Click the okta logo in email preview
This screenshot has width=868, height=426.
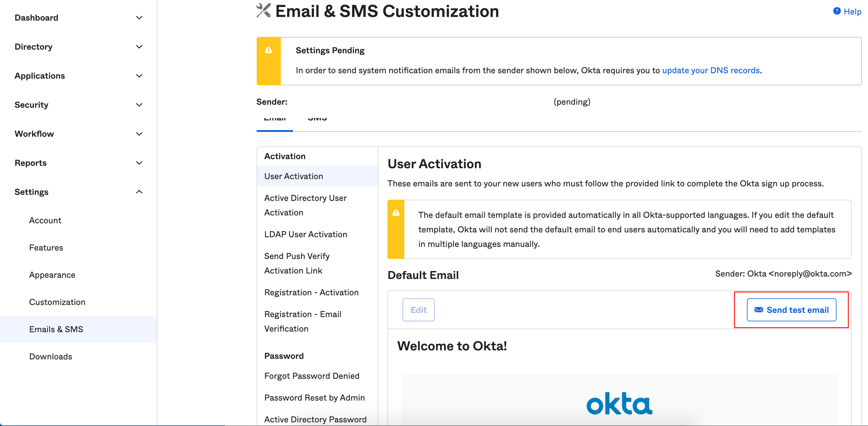[x=619, y=403]
